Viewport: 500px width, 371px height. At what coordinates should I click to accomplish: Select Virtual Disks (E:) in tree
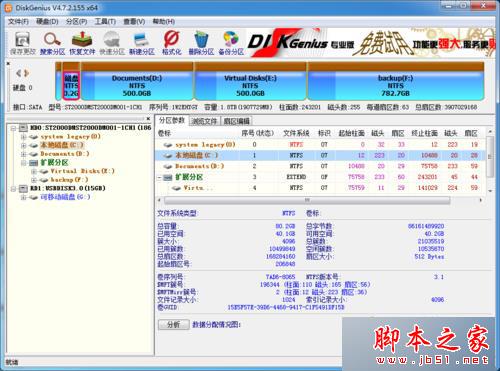82,171
